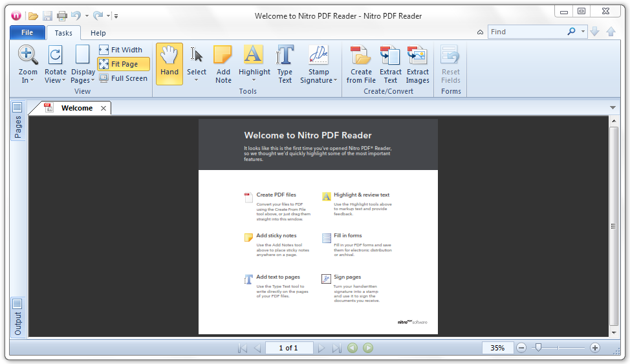630x364 pixels.
Task: Undo the last action
Action: [x=76, y=16]
